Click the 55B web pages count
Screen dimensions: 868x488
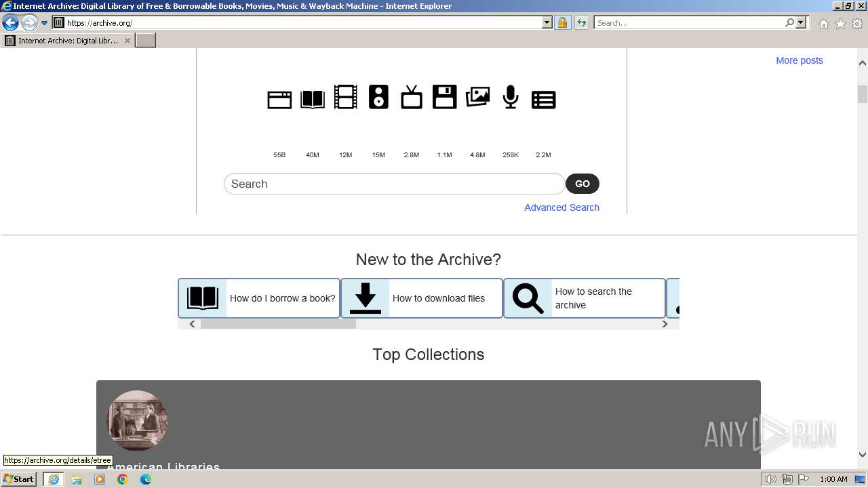pos(279,155)
